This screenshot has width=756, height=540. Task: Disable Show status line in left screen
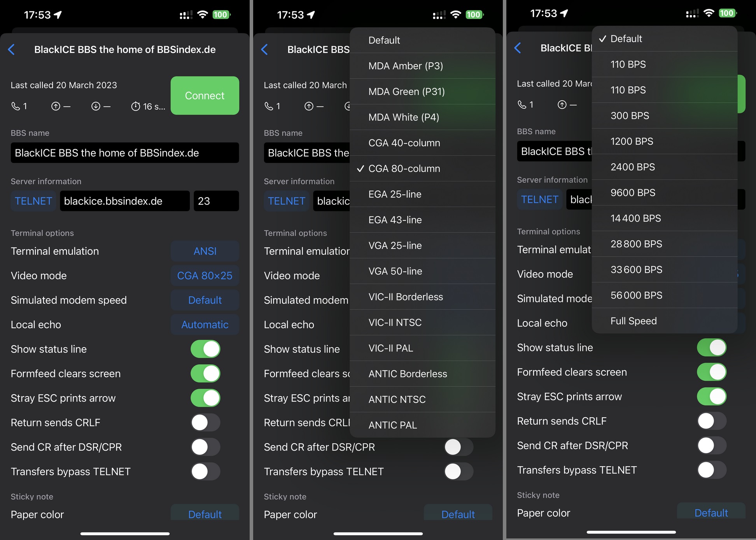coord(205,349)
